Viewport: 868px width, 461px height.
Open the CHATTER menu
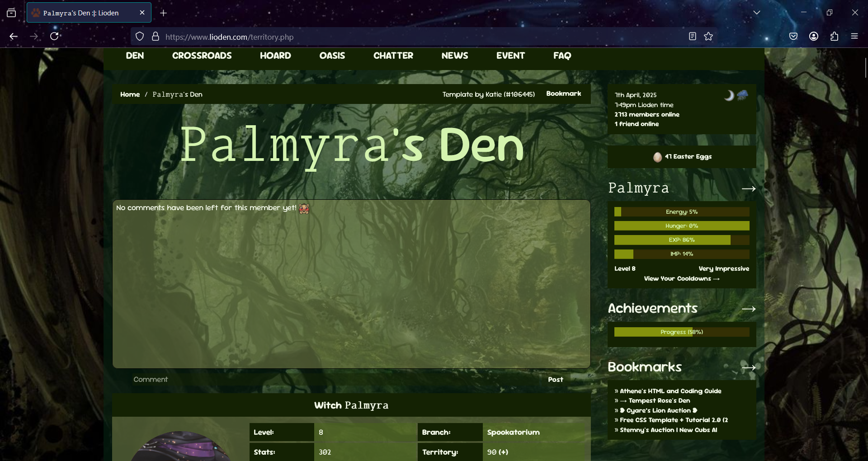click(393, 56)
